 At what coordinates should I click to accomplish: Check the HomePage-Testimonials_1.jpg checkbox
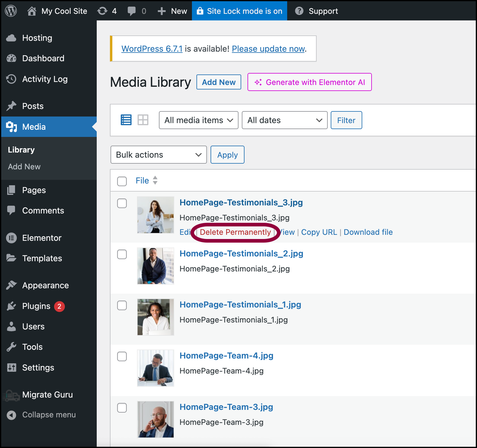[x=122, y=305]
